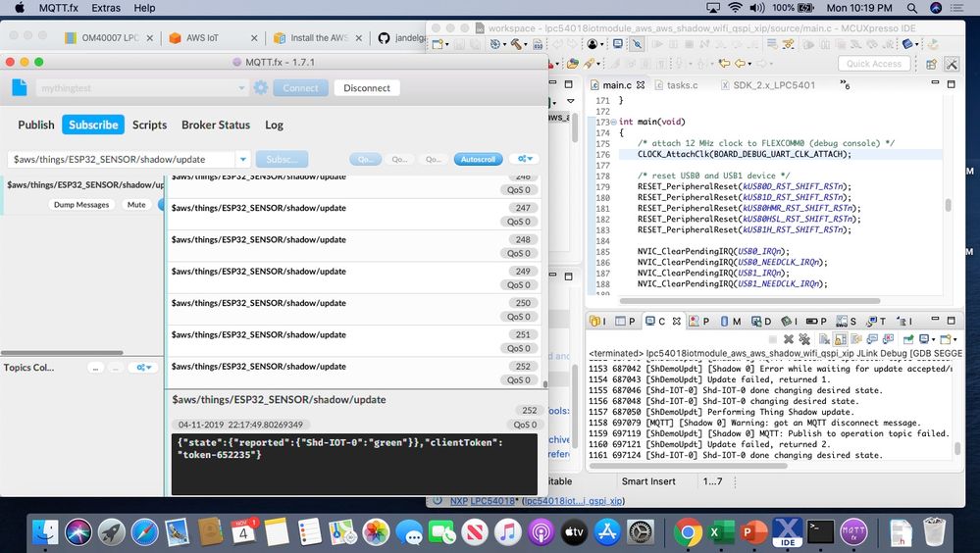Image resolution: width=980 pixels, height=553 pixels.
Task: Click the New wizard icon in MCUXpresso toolbar
Action: (x=438, y=44)
